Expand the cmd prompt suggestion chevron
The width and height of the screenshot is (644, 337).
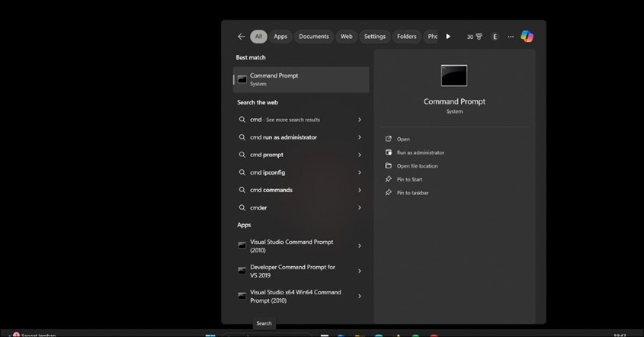click(360, 155)
